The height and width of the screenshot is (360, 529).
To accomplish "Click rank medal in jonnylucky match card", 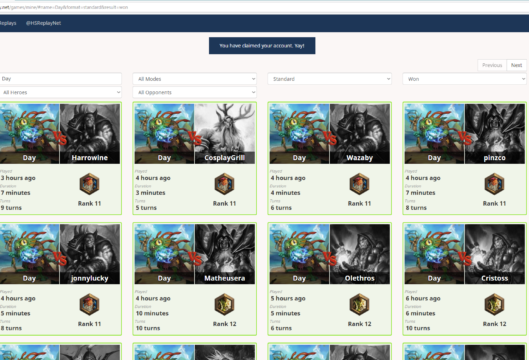I will pos(89,304).
